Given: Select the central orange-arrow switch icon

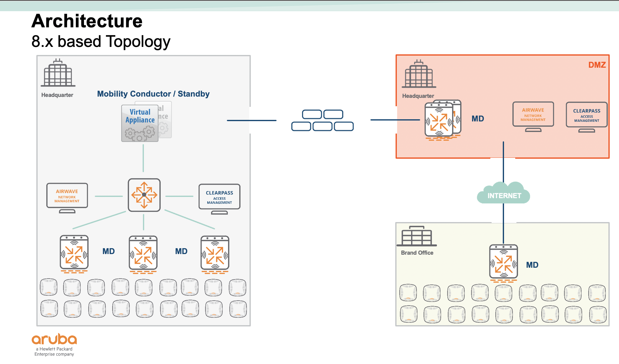Looking at the screenshot, I should tap(144, 195).
